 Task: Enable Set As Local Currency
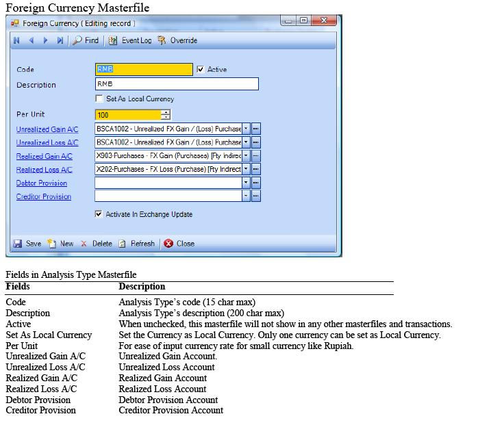(x=100, y=99)
